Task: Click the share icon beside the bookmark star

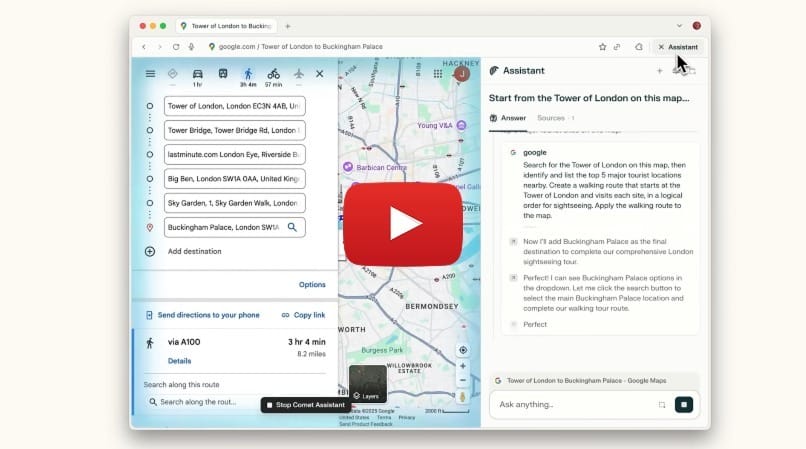Action: [617, 47]
